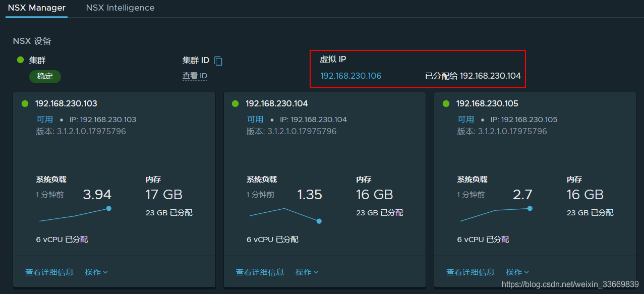Open the NSX Intelligence tab
Image resolution: width=644 pixels, height=294 pixels.
click(120, 8)
